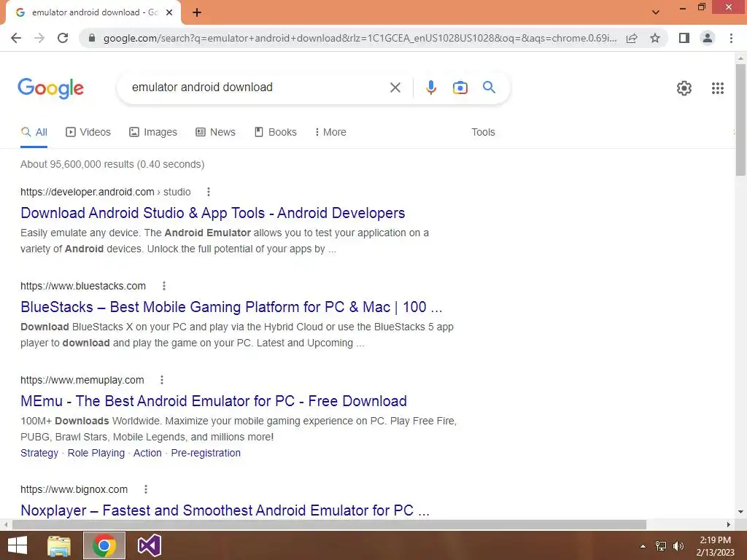Click the browser address bar URL
This screenshot has height=560, width=747.
[x=360, y=38]
